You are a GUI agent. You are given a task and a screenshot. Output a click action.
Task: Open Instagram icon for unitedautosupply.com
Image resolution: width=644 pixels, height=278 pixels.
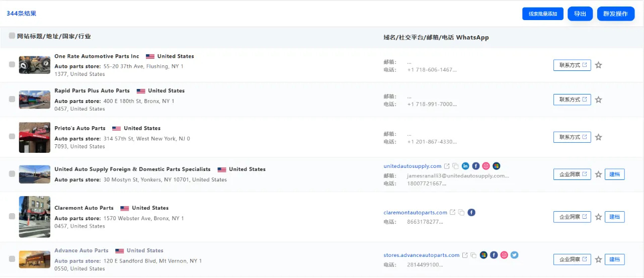click(486, 166)
